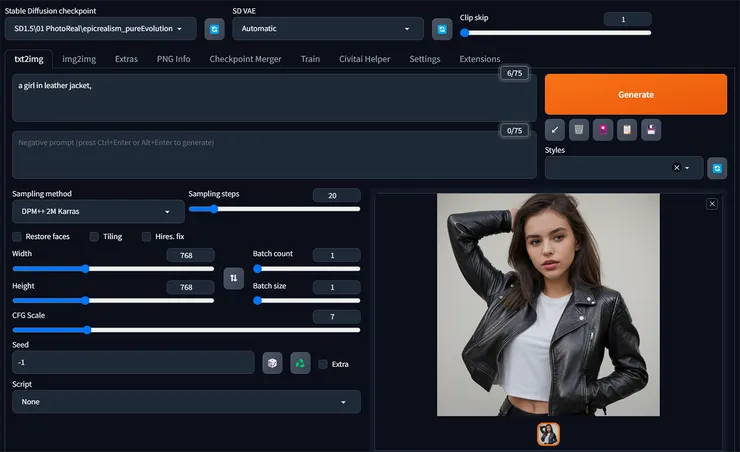The image size is (740, 452).
Task: Click the large generated image preview
Action: point(548,305)
